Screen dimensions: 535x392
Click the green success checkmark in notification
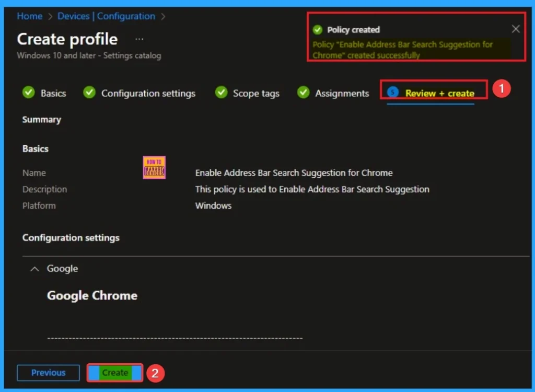318,30
